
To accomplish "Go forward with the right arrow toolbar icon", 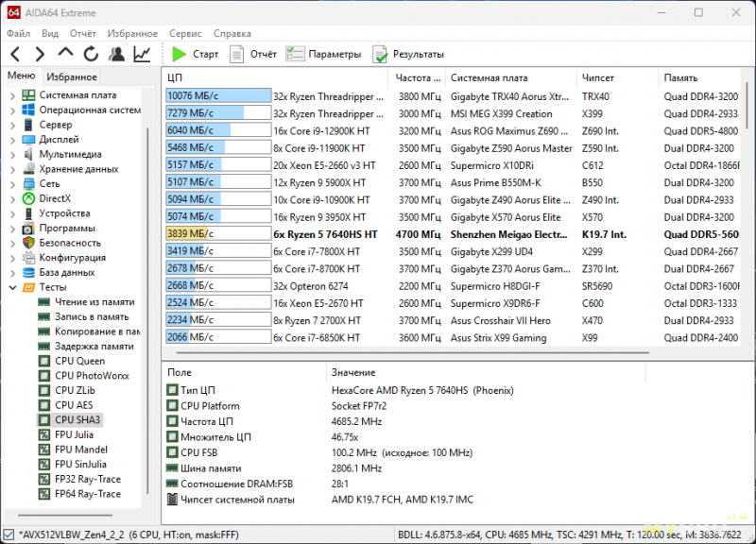I will pos(40,54).
